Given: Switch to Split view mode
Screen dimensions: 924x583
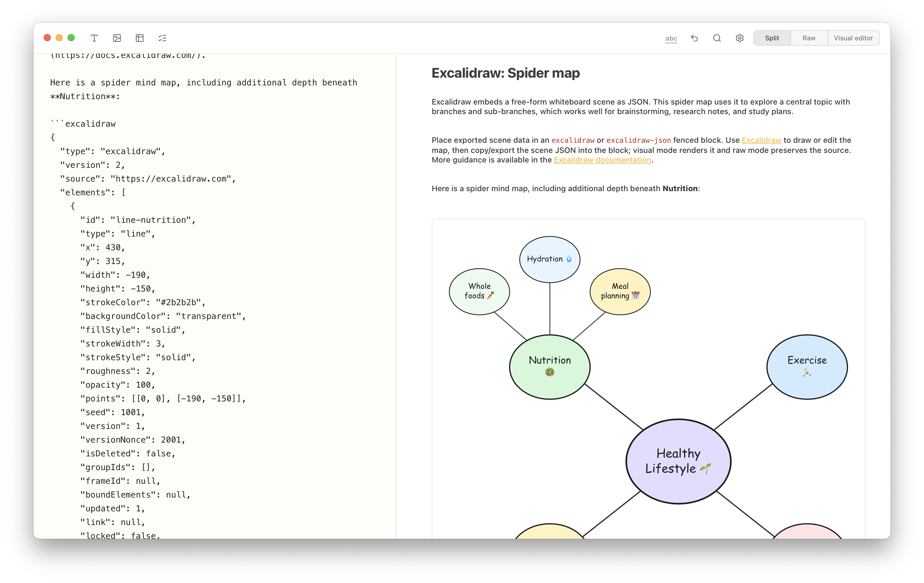Looking at the screenshot, I should (772, 38).
